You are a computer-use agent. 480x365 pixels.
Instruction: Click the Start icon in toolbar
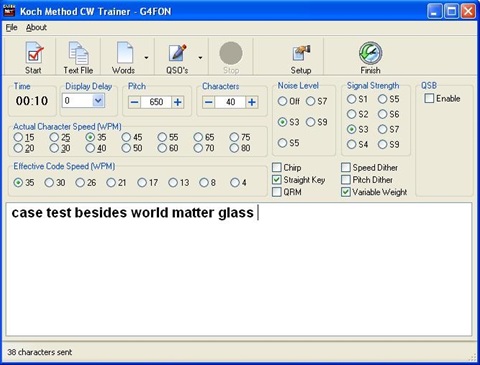point(34,53)
